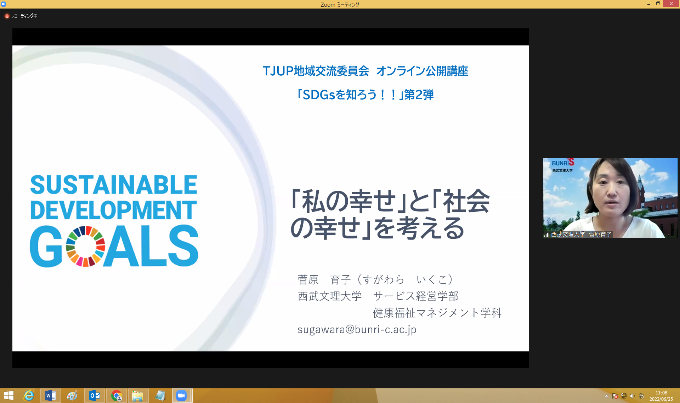
Task: Show hidden system tray icons
Action: [x=606, y=396]
